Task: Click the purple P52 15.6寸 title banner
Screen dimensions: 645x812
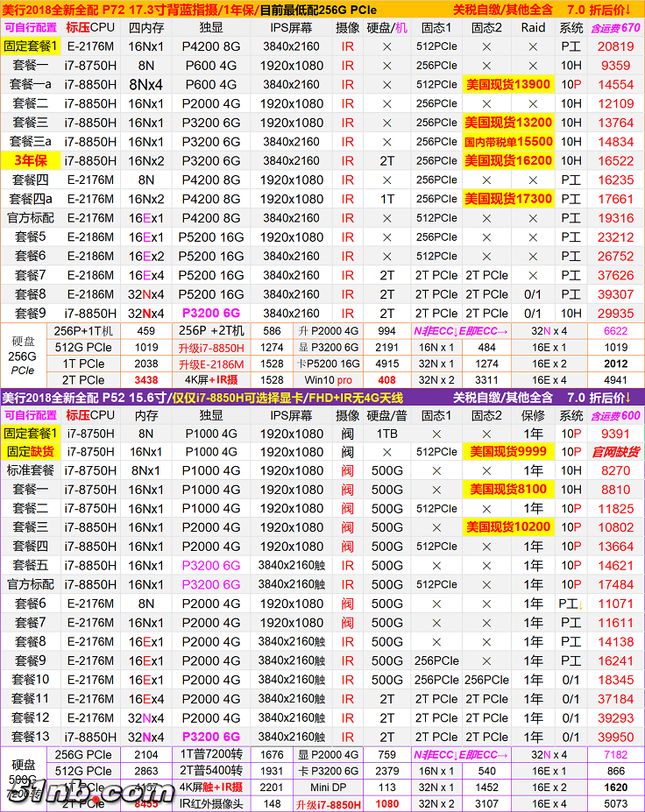Action: coord(322,398)
